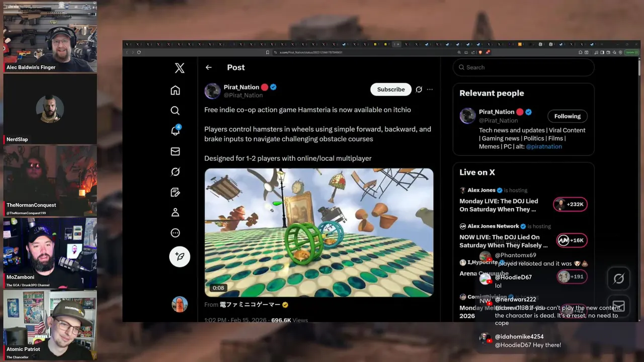The image size is (644, 362).
Task: Click the browser zoom magnifier icon
Action: (x=459, y=52)
